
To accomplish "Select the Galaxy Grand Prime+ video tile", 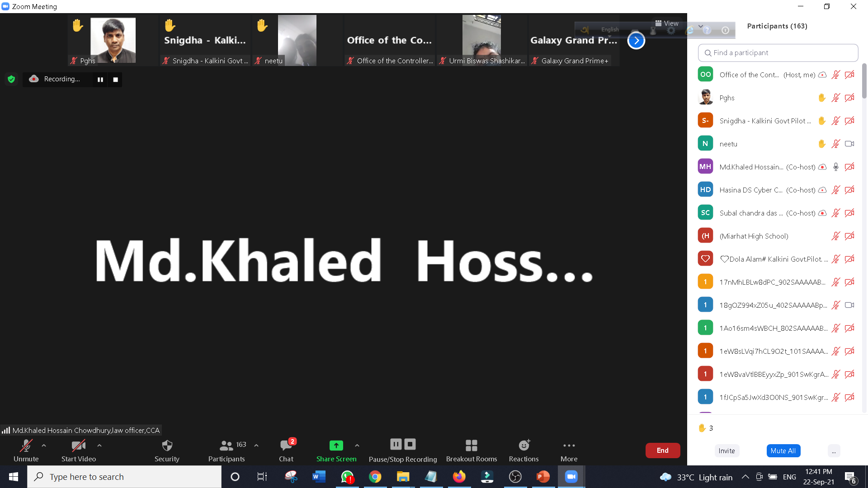I will [573, 40].
